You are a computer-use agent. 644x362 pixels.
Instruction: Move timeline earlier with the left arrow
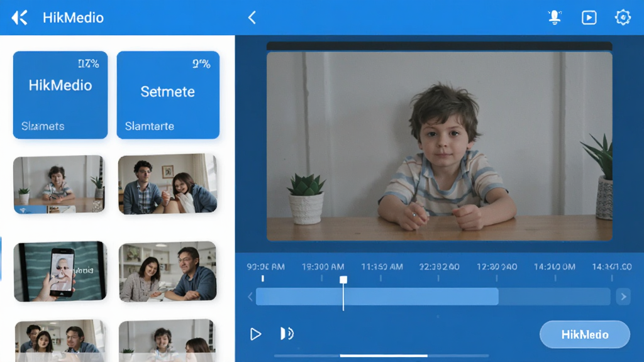point(250,297)
